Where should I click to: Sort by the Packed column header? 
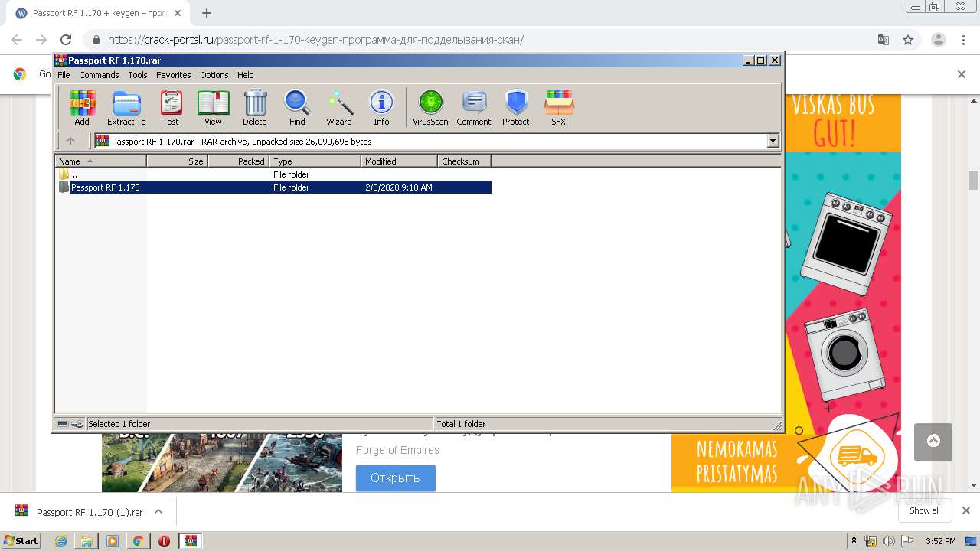click(x=238, y=161)
